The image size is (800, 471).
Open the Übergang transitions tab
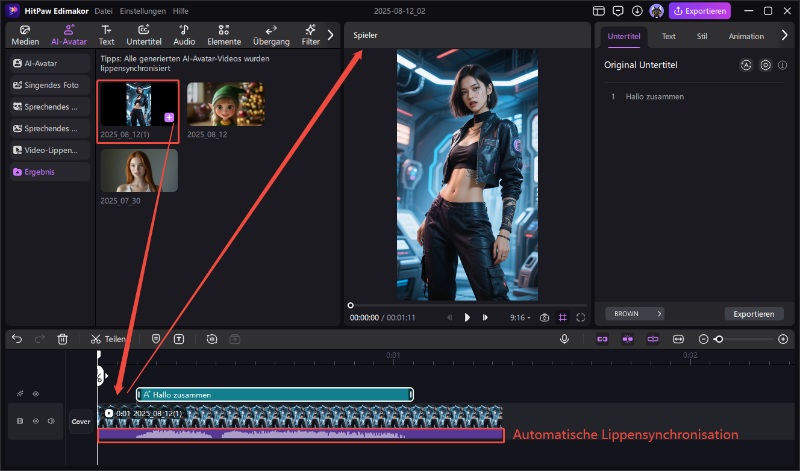pyautogui.click(x=271, y=35)
